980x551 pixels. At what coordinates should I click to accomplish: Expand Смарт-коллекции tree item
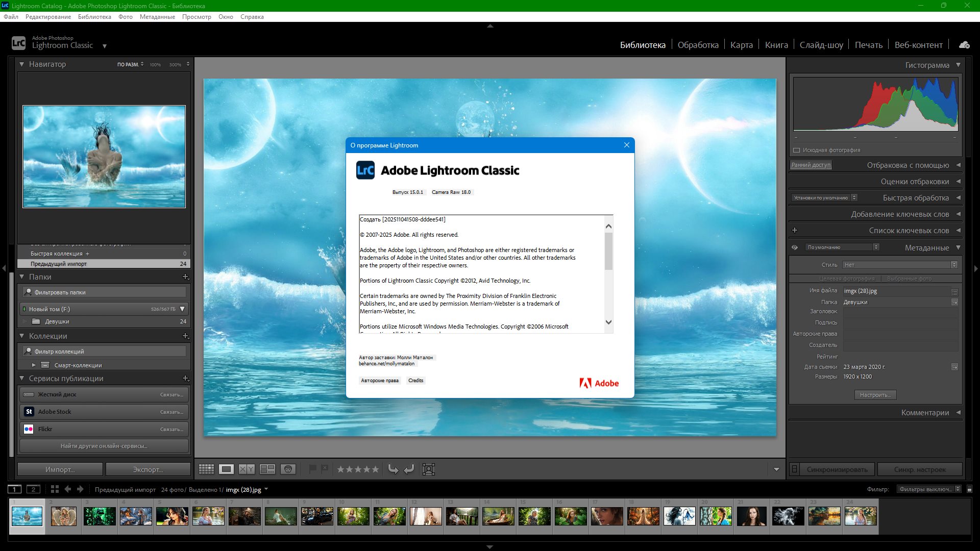click(34, 365)
